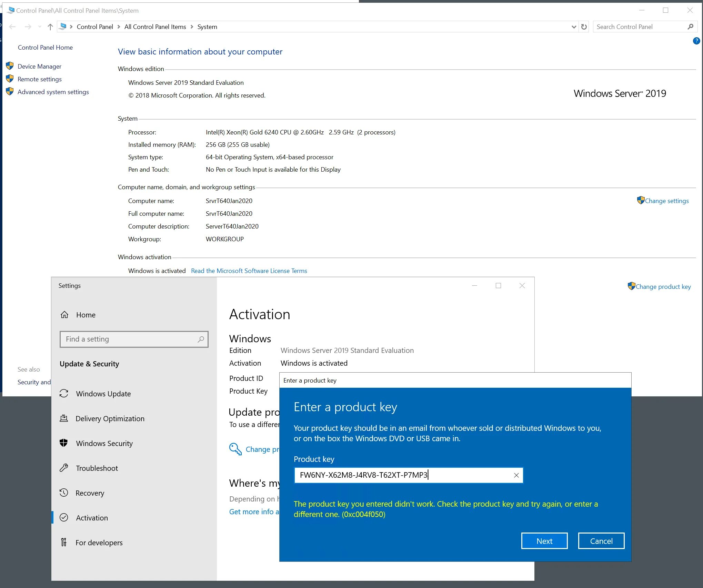
Task: Click the Windows Security shield icon
Action: (x=64, y=443)
